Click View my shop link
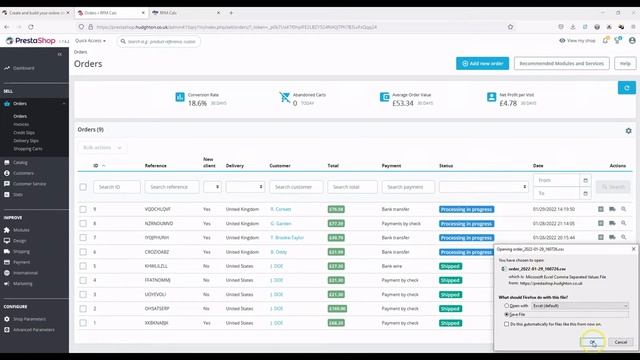Screen dimensions: 640x360 [577, 40]
